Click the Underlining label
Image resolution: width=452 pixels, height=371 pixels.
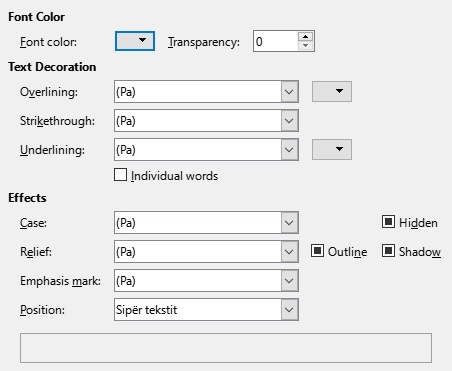point(52,150)
